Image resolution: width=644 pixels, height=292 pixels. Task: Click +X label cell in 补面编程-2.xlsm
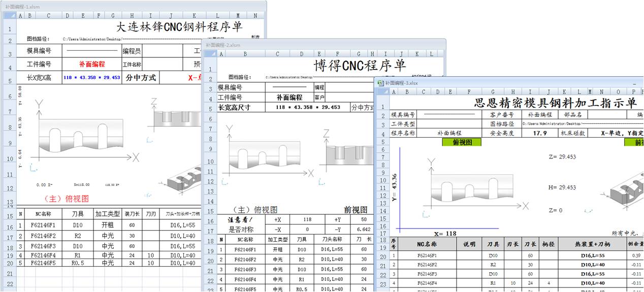[278, 220]
